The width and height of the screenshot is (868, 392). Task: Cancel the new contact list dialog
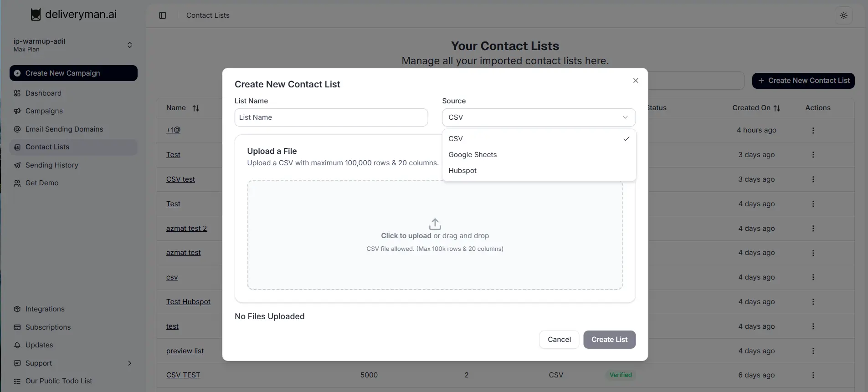(559, 340)
